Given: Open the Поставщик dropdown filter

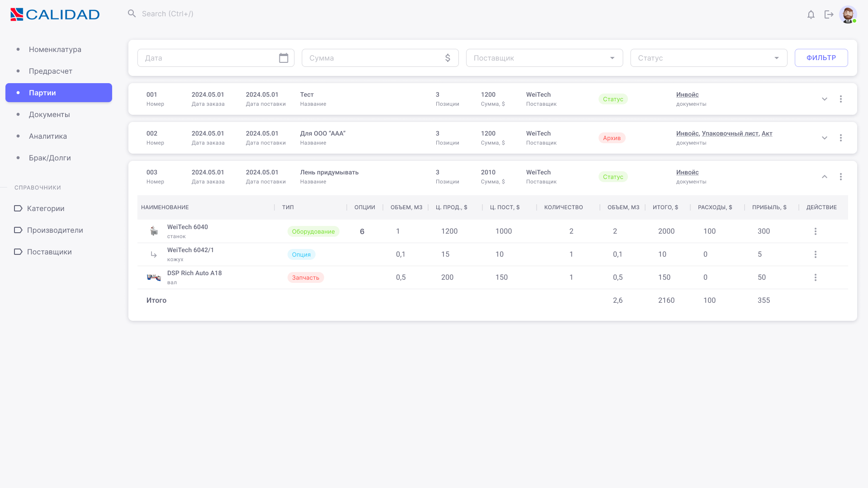Looking at the screenshot, I should [x=544, y=58].
